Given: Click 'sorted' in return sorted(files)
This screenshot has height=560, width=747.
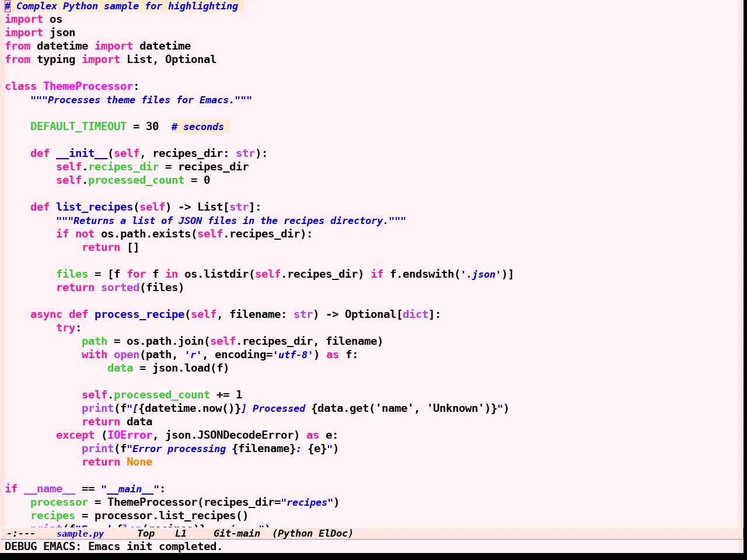Looking at the screenshot, I should (120, 288).
